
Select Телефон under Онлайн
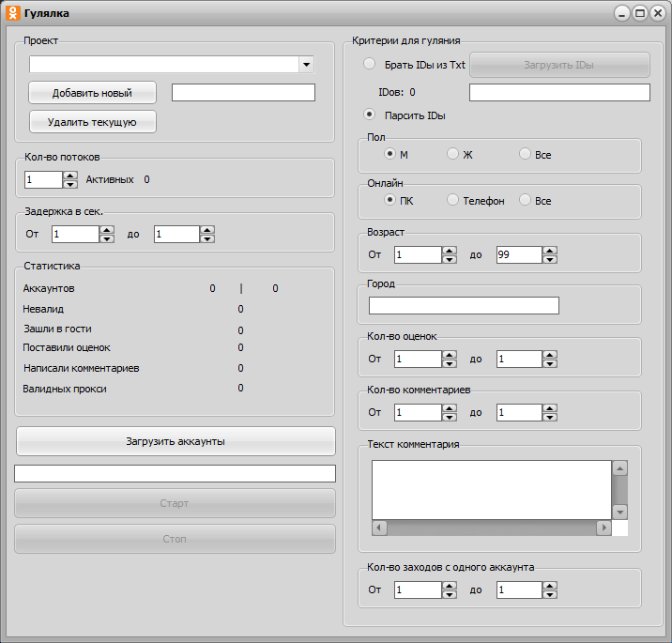point(453,200)
